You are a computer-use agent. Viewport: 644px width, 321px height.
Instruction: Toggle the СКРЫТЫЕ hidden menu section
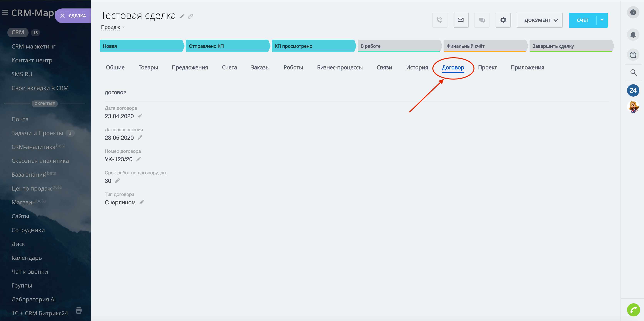[45, 104]
